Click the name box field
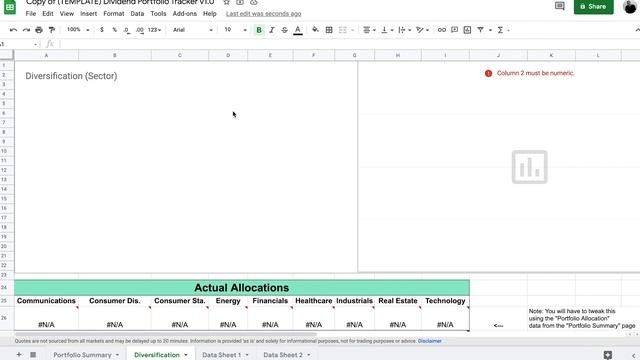Image resolution: width=640 pixels, height=360 pixels. (19, 44)
